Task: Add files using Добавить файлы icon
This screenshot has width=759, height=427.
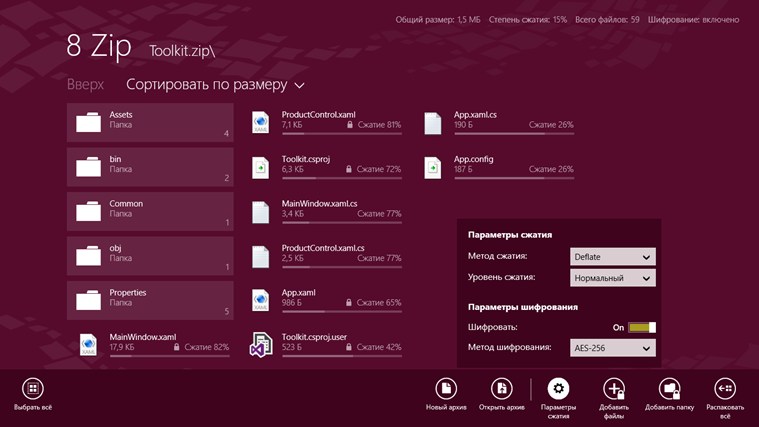Action: coord(614,389)
